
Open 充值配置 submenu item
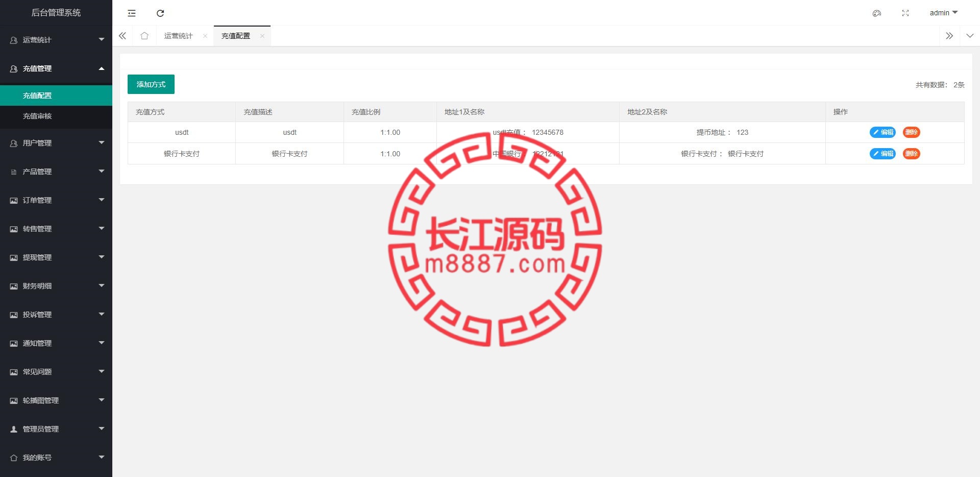coord(56,96)
